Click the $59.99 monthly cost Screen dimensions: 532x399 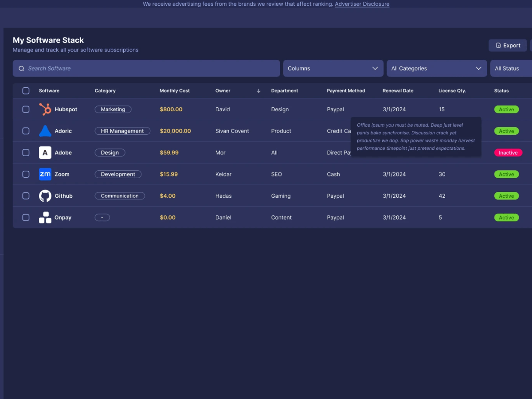pos(169,153)
